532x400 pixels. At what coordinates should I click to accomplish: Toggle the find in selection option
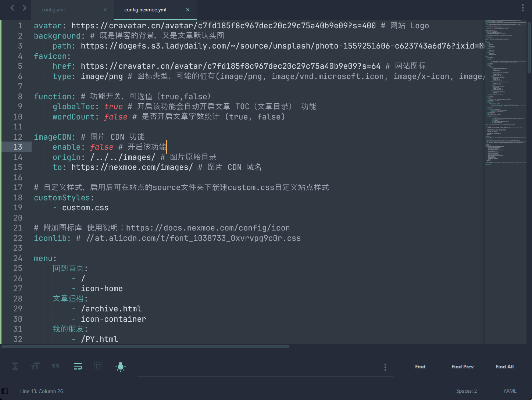(x=98, y=366)
